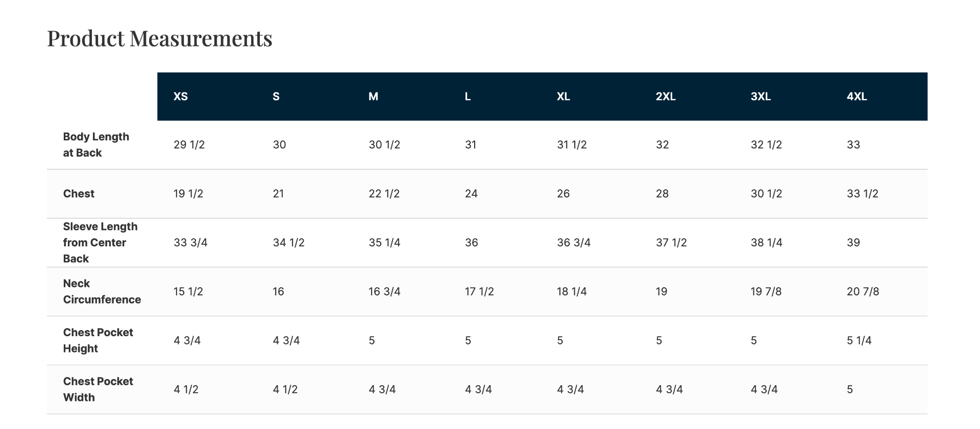
Task: Select the Neck Circumference row label
Action: (102, 291)
